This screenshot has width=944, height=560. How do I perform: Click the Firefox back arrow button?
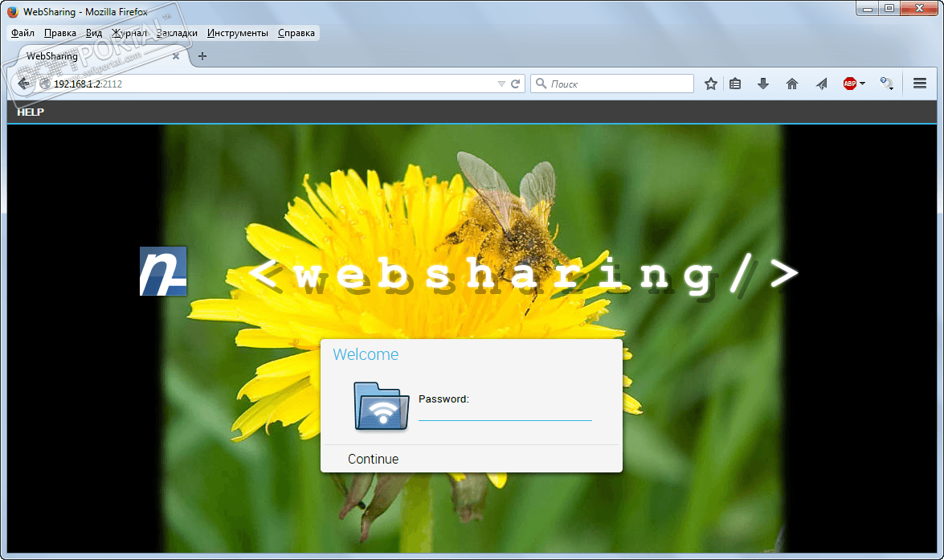pyautogui.click(x=23, y=84)
